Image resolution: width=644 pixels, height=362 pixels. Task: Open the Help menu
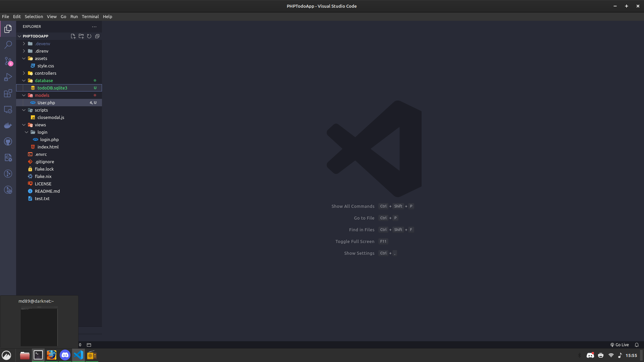click(107, 16)
